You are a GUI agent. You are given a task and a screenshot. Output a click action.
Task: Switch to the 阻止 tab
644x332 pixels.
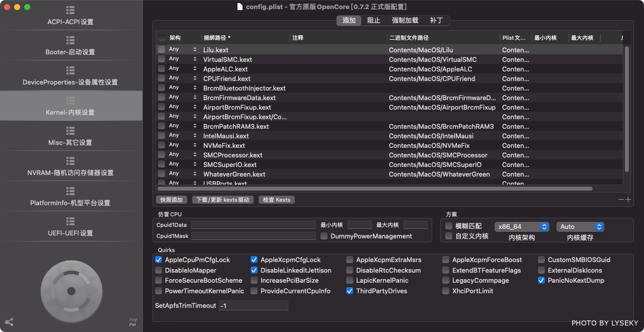point(374,21)
